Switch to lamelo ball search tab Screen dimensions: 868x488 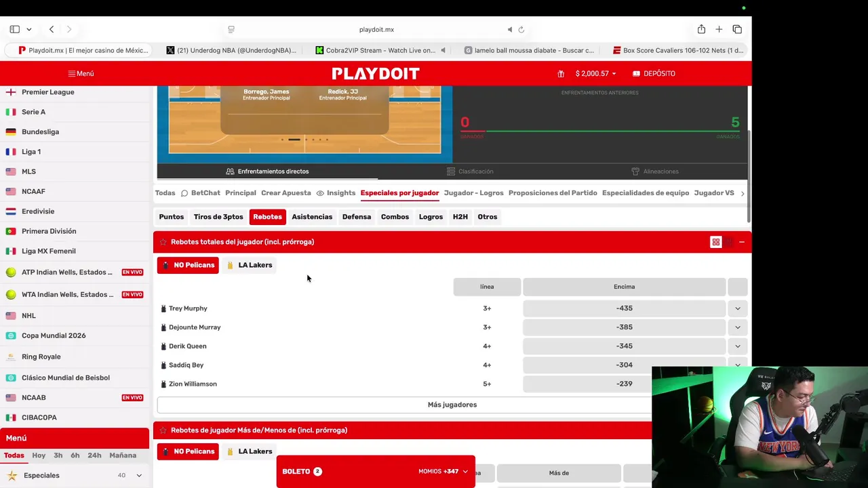529,50
